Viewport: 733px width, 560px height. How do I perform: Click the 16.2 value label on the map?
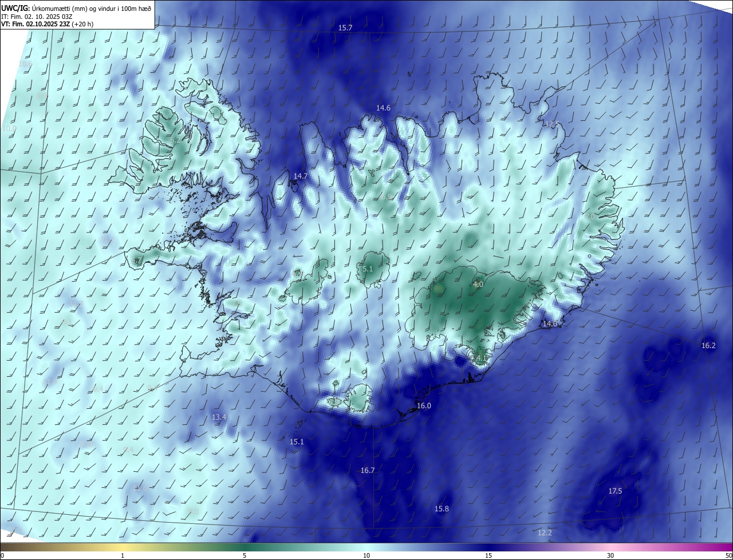coord(708,346)
